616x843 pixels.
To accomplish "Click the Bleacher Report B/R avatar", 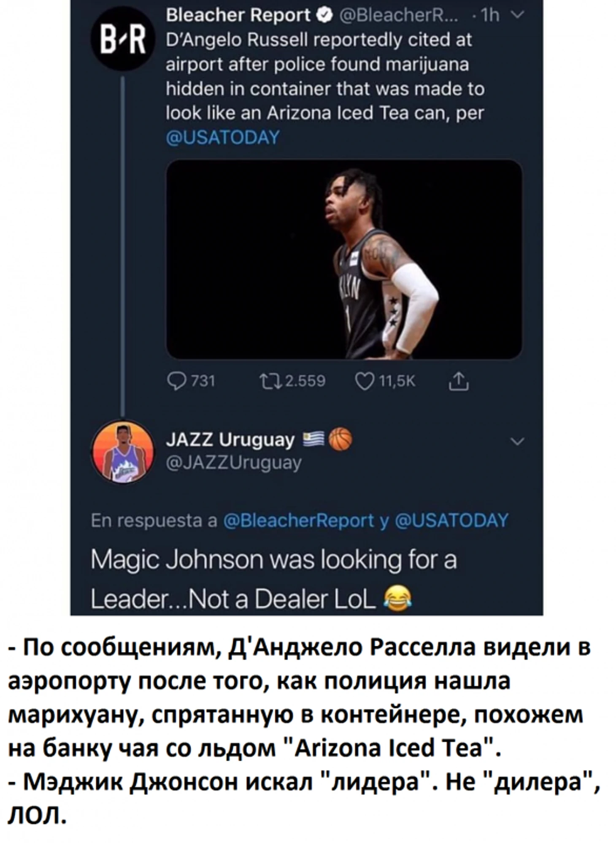I will [123, 38].
